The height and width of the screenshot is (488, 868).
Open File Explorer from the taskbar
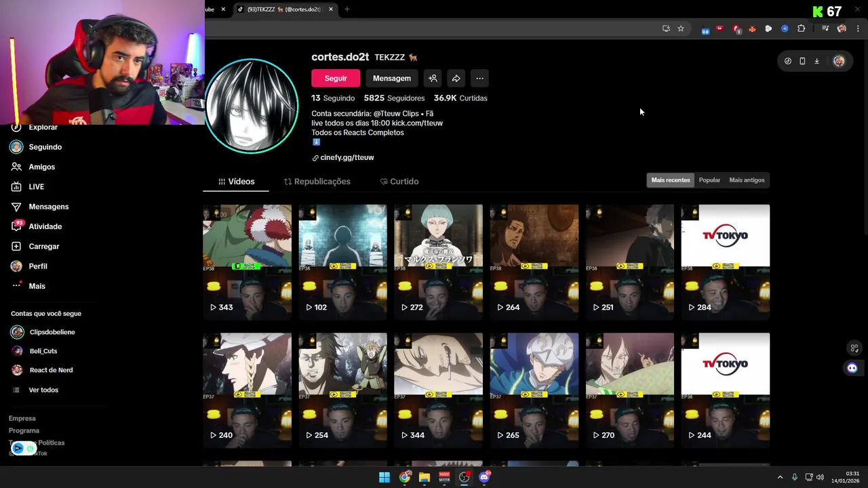[425, 477]
